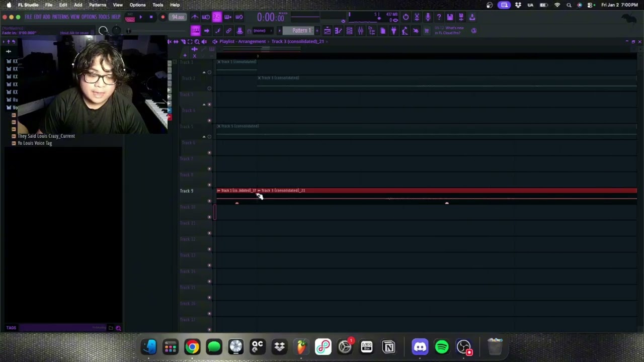Toggle the loop recording icon
This screenshot has height=362, width=644.
click(239, 17)
